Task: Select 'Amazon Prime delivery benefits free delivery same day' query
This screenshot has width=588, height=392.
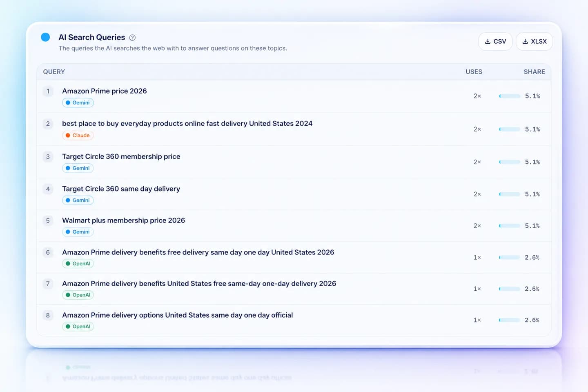Action: [198, 252]
